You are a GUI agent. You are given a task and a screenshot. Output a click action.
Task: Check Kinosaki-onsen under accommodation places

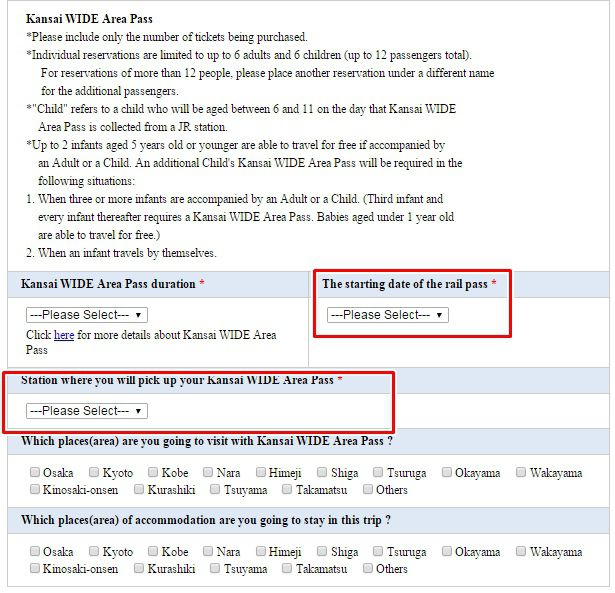[35, 568]
